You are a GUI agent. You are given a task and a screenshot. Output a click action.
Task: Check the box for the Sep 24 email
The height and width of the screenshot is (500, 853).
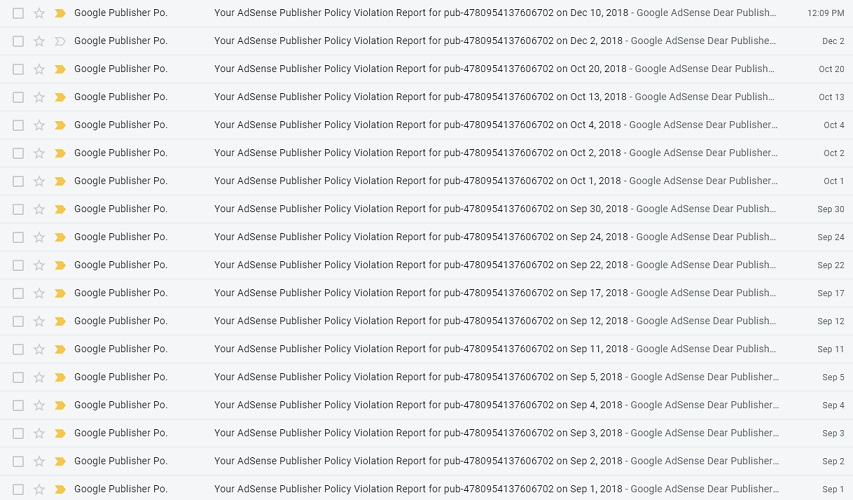click(x=18, y=237)
